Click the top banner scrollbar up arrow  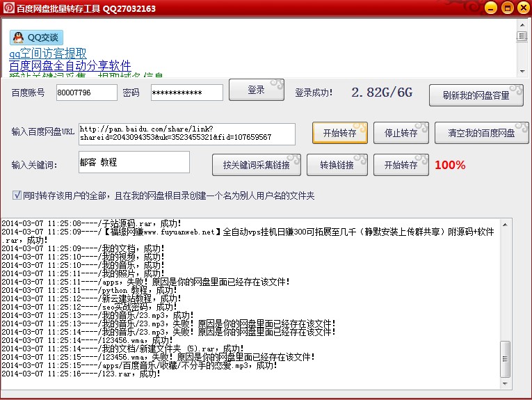pos(522,25)
